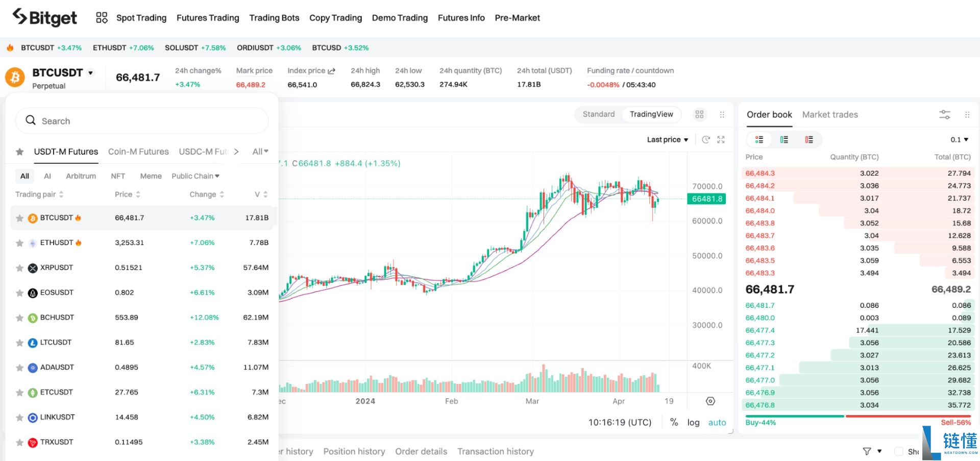The image size is (980, 461).
Task: Toggle the Show checkbox at bottom right
Action: [x=899, y=451]
